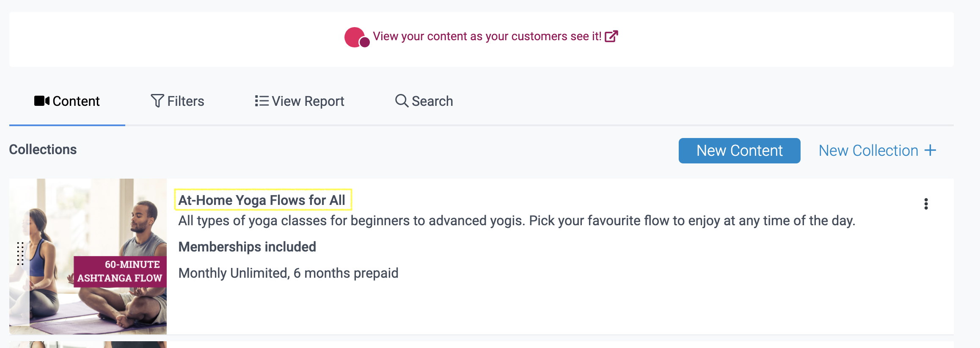Click the plus icon after New Collection
Screen dimensions: 980x348
930,150
